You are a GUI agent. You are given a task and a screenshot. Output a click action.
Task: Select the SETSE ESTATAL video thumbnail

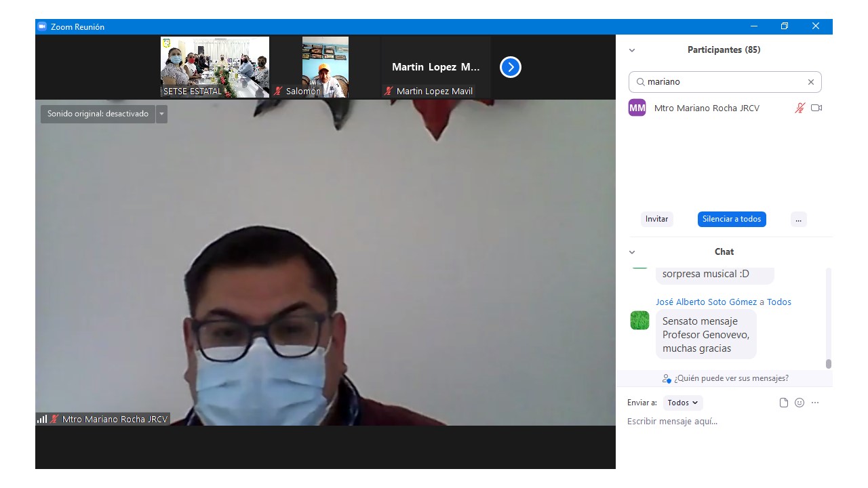pos(215,67)
